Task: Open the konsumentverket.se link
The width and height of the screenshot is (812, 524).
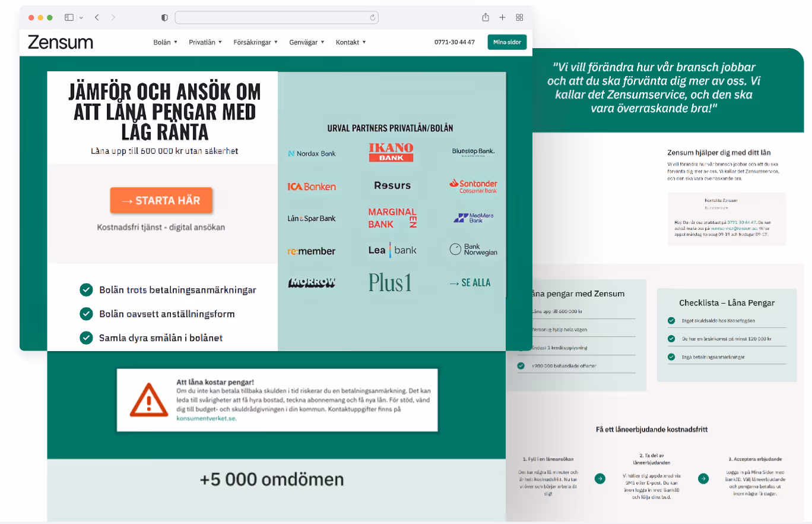Action: pos(206,418)
